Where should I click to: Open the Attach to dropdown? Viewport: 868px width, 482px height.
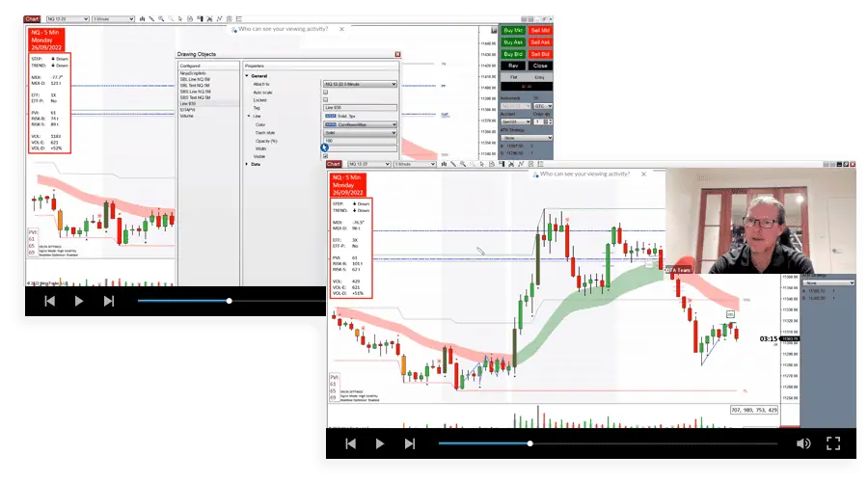pyautogui.click(x=359, y=84)
